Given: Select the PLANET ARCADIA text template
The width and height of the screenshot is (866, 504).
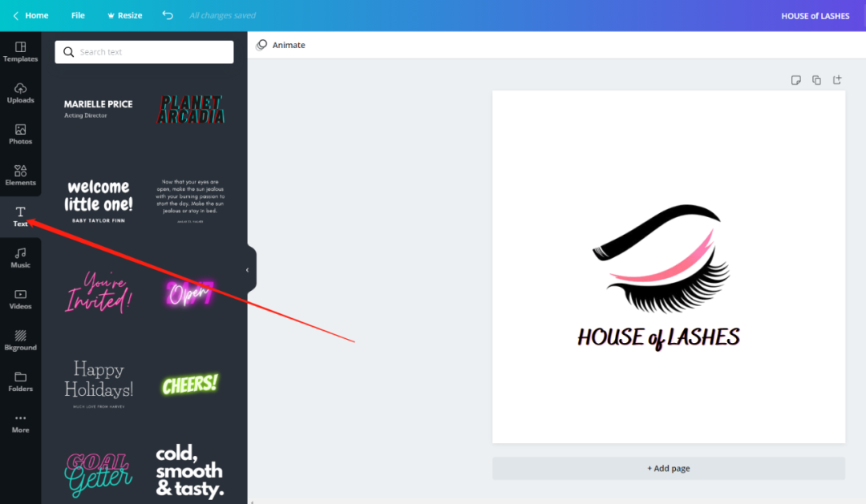Looking at the screenshot, I should click(191, 109).
